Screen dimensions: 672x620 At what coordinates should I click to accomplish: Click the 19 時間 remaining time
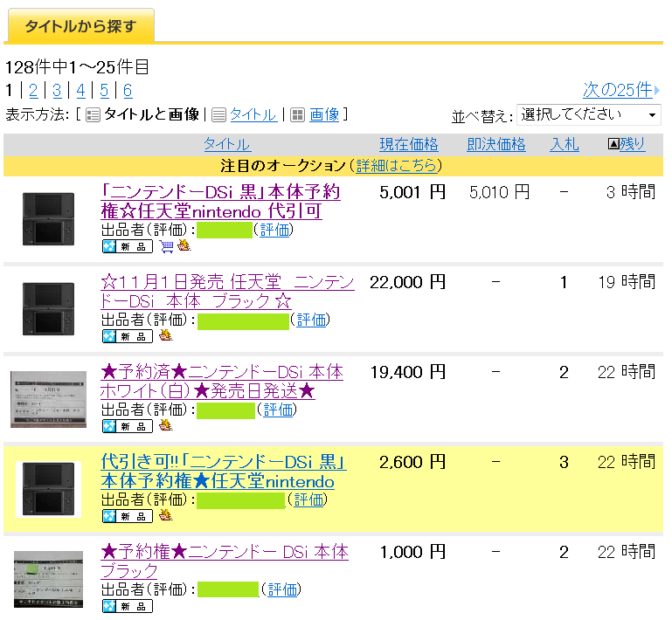(627, 282)
